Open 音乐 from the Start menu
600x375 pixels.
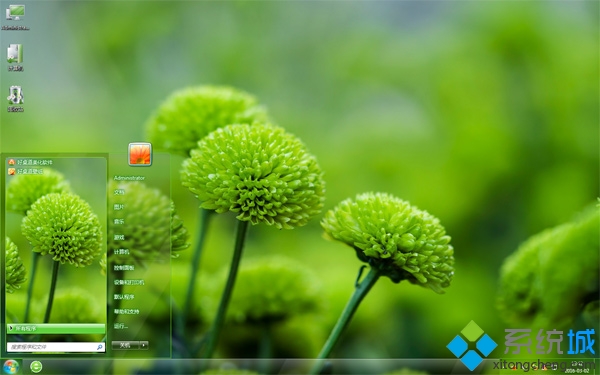119,222
